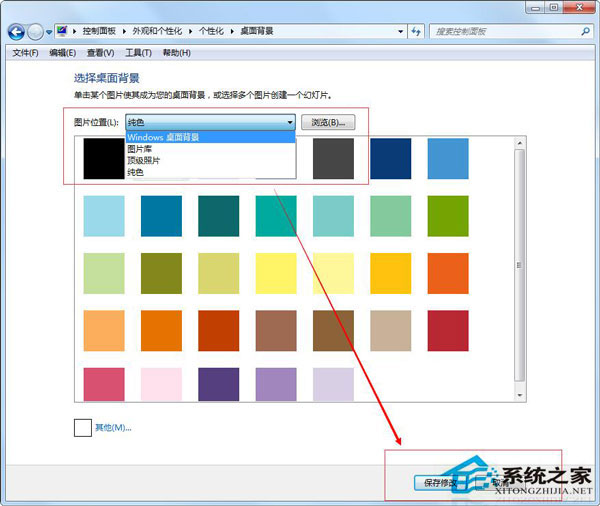
Task: Expand arrow after 控制面板 breadcrumb
Action: point(124,31)
